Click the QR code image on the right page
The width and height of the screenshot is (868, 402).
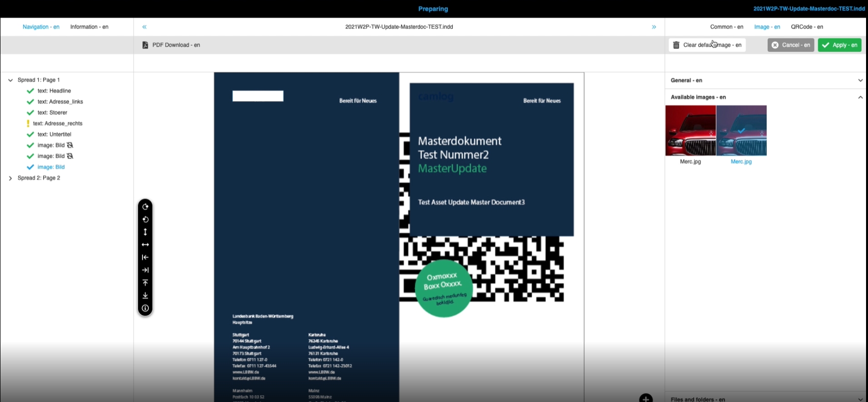(x=482, y=268)
